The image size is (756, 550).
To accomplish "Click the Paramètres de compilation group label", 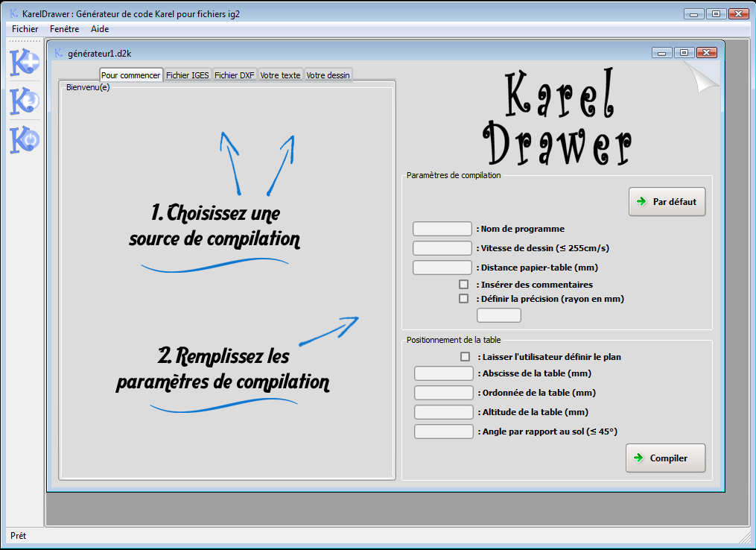I will 454,175.
